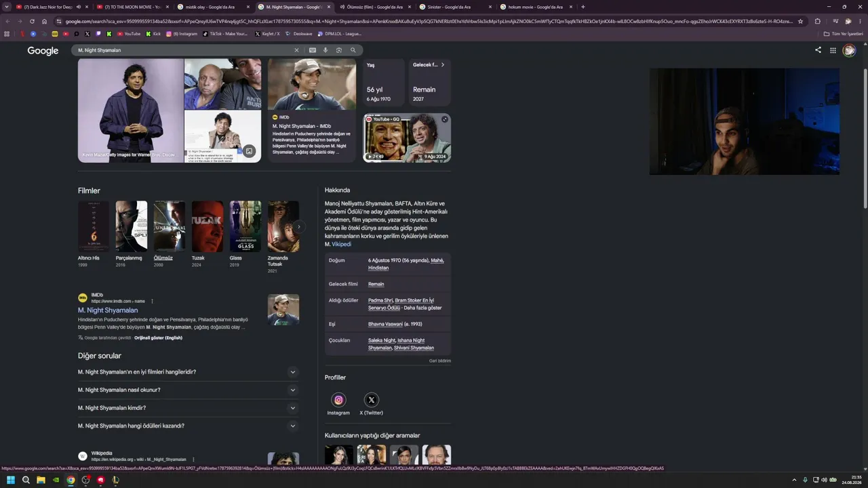868x488 pixels.
Task: Open the image gallery icon on the collage
Action: tap(249, 151)
